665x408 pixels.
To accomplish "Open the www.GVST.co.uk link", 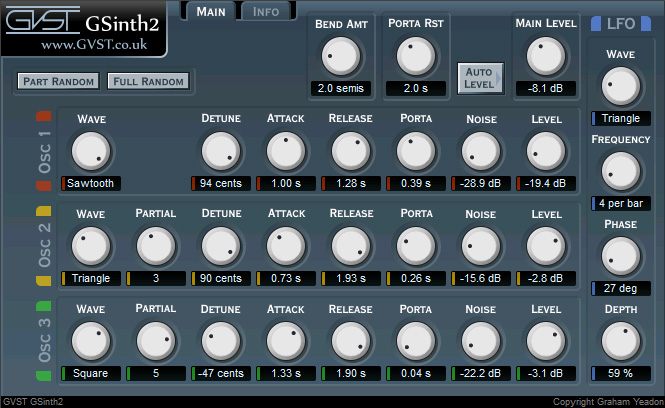I will [x=94, y=44].
